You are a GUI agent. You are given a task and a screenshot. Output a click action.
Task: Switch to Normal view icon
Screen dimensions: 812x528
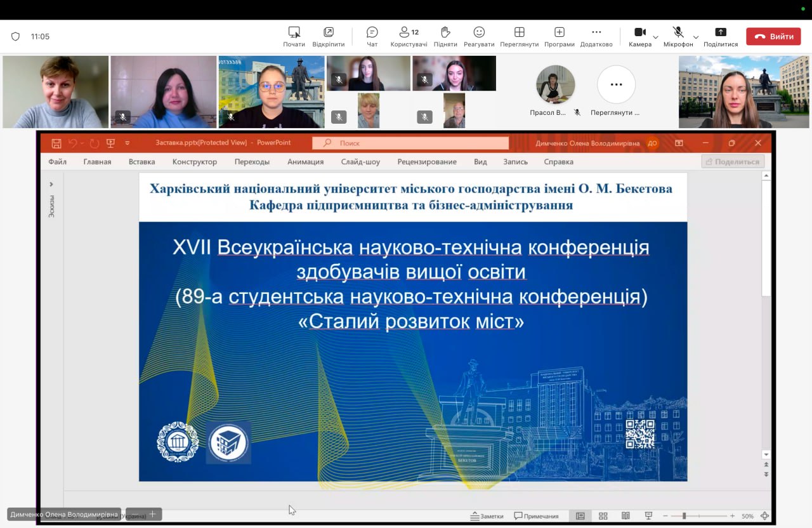click(580, 516)
